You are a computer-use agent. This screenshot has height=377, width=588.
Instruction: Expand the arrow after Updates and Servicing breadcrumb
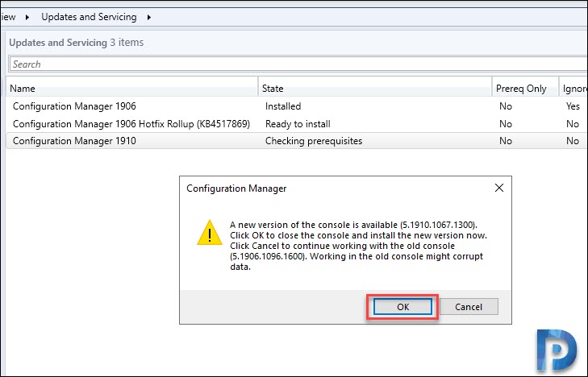149,17
